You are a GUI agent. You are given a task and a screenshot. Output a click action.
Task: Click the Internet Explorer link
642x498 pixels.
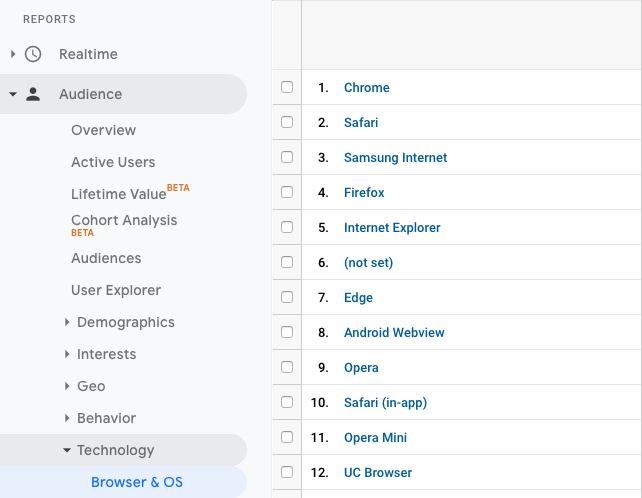pos(392,227)
